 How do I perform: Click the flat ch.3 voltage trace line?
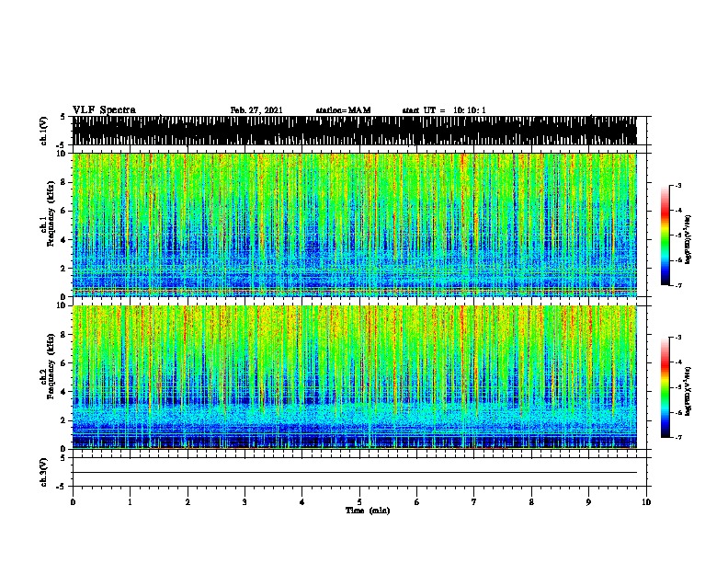(x=354, y=473)
